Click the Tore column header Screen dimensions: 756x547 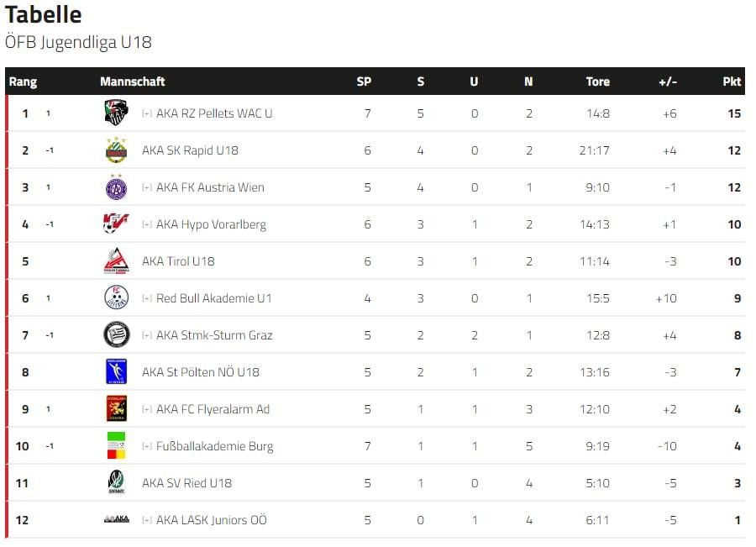click(598, 82)
